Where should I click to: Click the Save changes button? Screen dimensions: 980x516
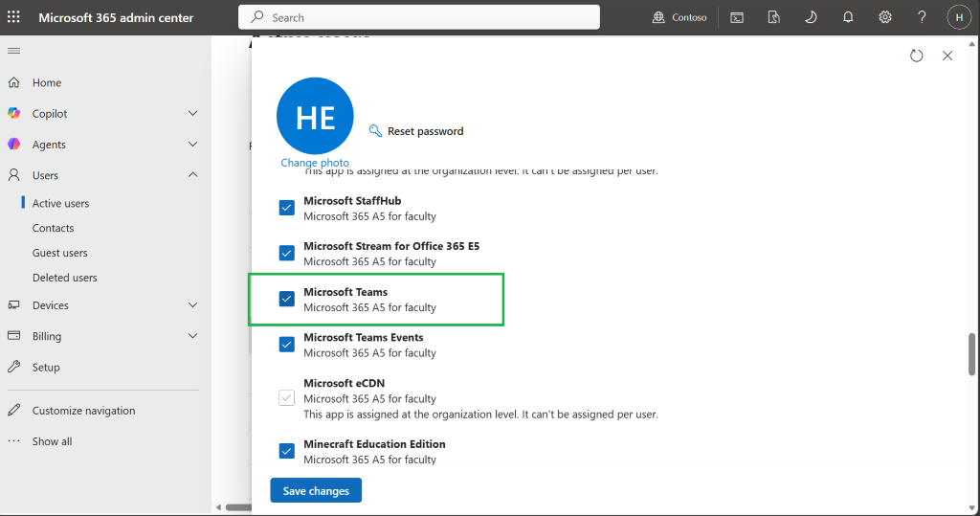(x=316, y=490)
